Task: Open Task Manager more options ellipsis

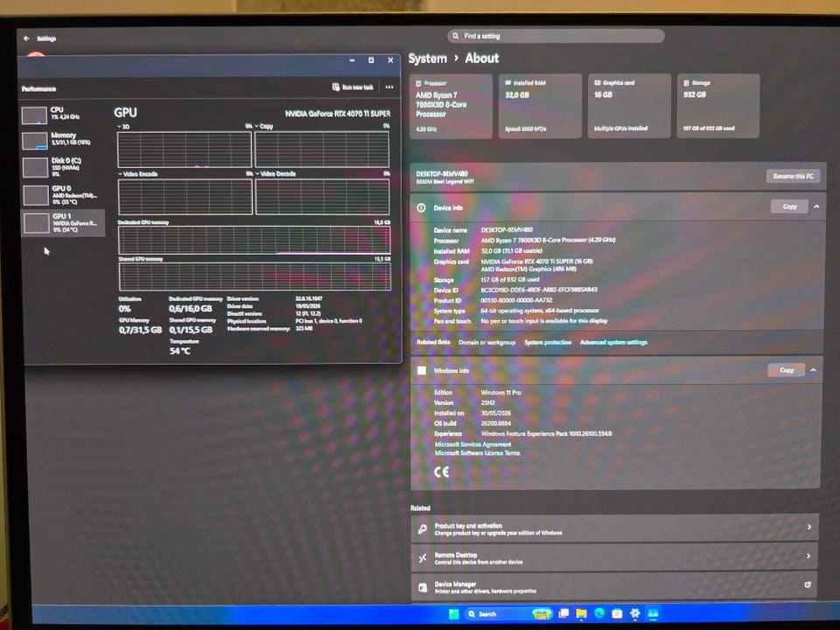Action: 389,87
